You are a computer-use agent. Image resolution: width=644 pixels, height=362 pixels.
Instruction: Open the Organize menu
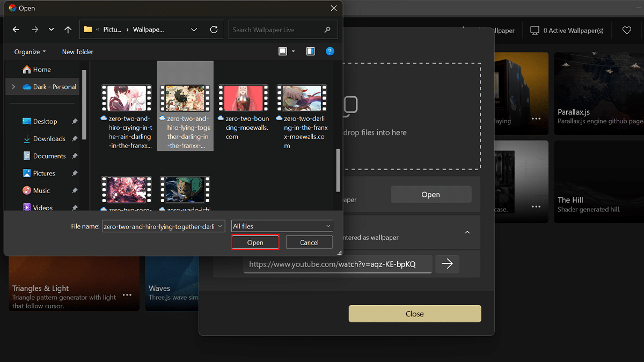coord(30,52)
